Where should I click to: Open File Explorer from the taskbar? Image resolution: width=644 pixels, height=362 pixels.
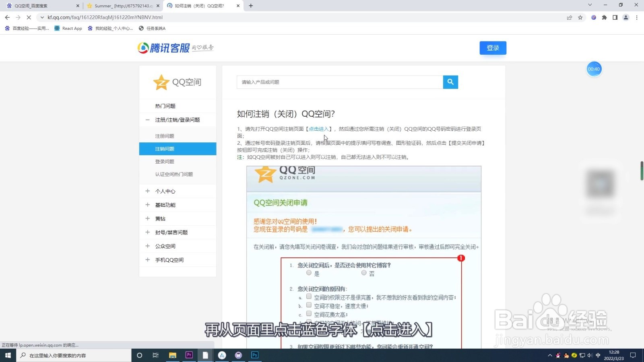click(173, 355)
